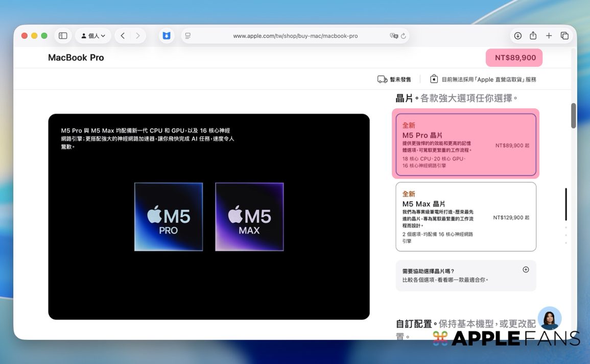Click the page vertical scrollbar
Viewport: 590px width, 364px height.
tap(573, 116)
